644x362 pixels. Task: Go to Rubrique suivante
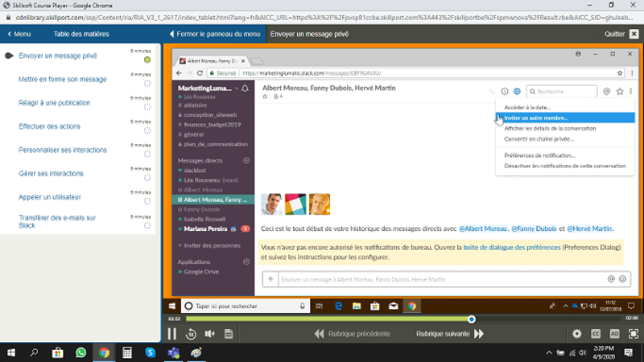(x=450, y=334)
